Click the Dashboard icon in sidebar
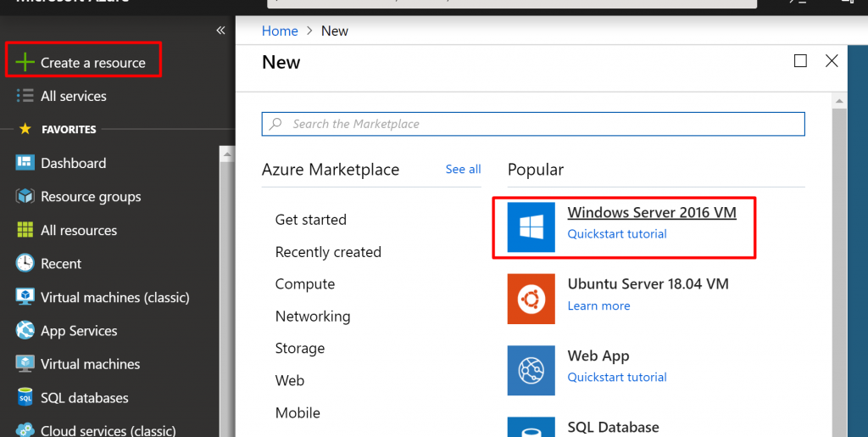 [x=25, y=163]
